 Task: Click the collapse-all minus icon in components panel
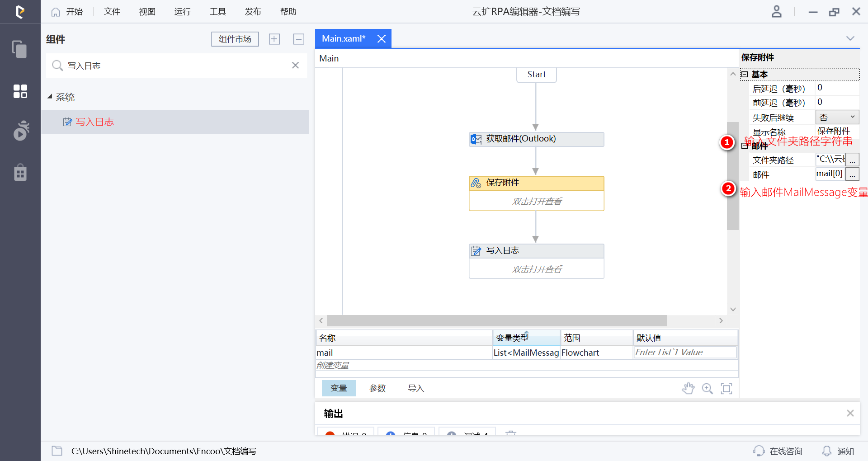point(299,39)
